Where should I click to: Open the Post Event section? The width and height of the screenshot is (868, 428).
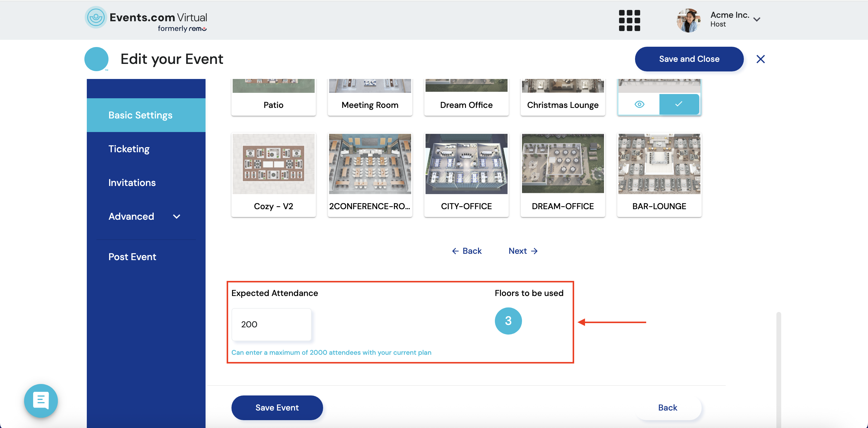coord(132,256)
